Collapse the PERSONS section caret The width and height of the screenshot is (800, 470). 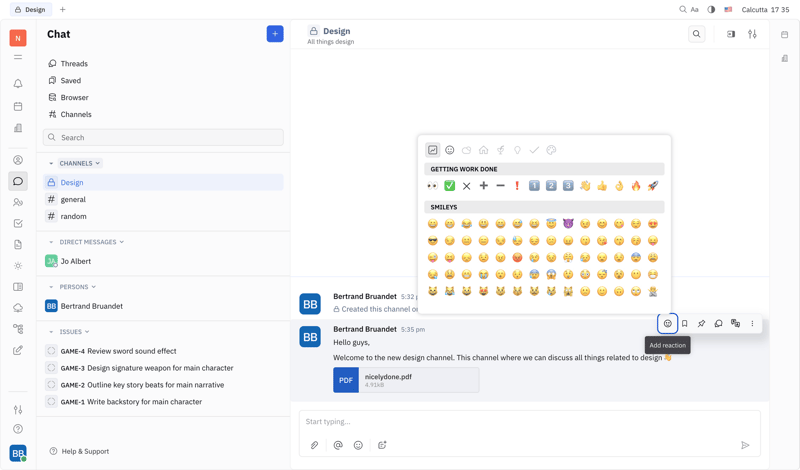click(51, 287)
